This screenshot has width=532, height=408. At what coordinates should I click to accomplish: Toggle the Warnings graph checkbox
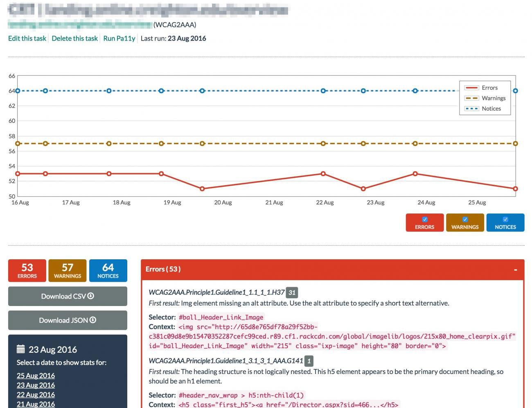465,220
